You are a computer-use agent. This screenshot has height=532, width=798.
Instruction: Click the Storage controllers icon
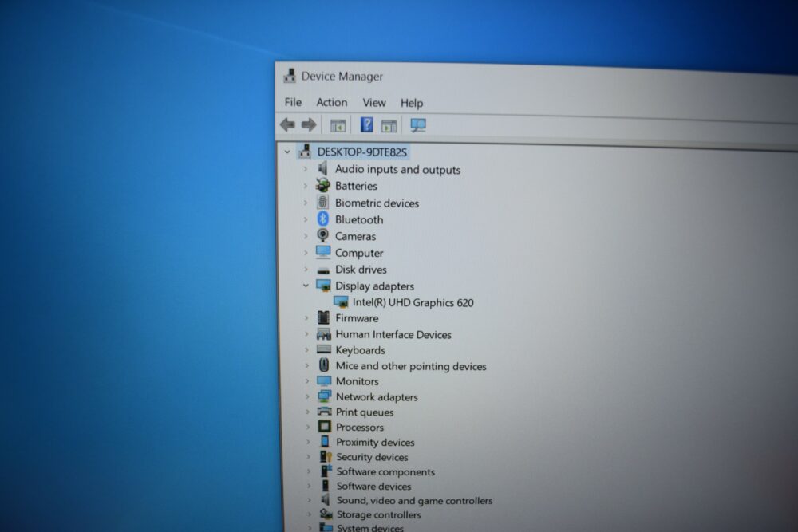326,514
